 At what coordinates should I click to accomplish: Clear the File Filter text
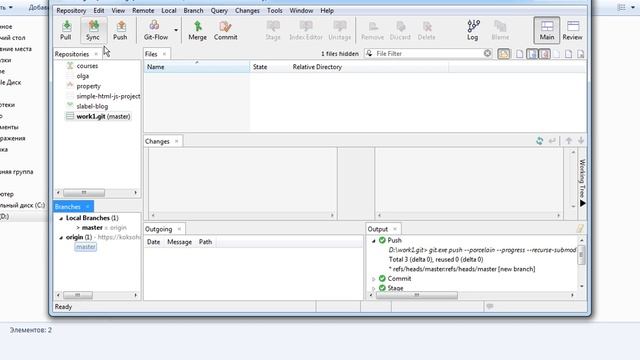(487, 53)
